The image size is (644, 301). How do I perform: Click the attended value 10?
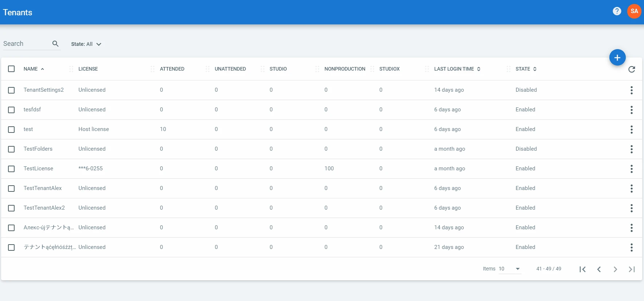[163, 129]
